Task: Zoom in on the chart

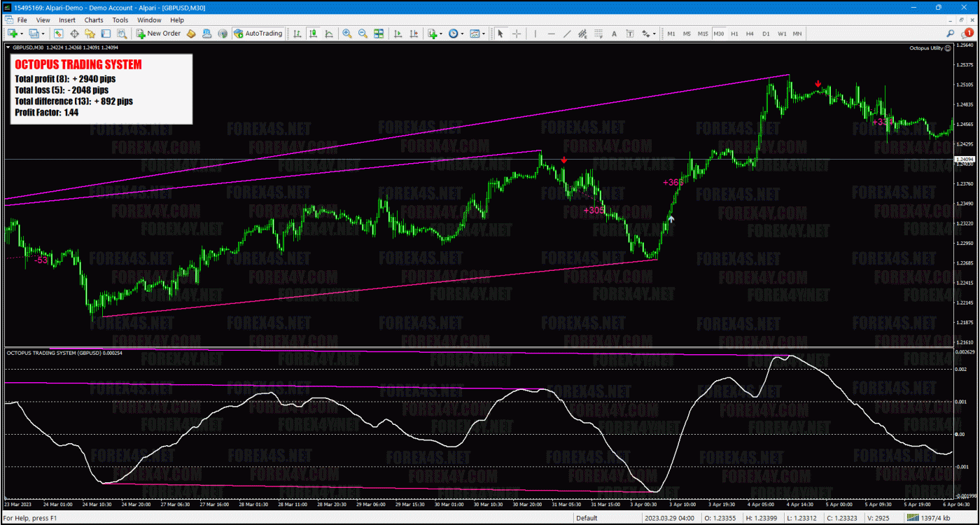Action: click(347, 34)
